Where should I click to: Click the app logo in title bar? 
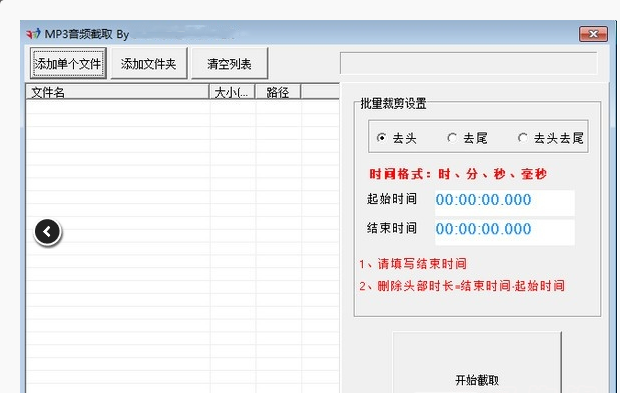pos(33,34)
